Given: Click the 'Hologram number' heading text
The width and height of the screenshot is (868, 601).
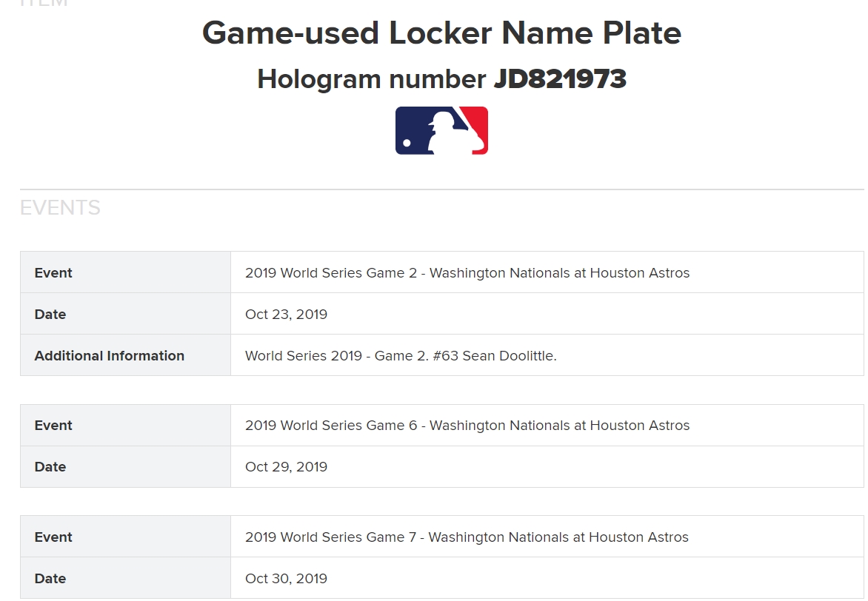Looking at the screenshot, I should point(372,79).
